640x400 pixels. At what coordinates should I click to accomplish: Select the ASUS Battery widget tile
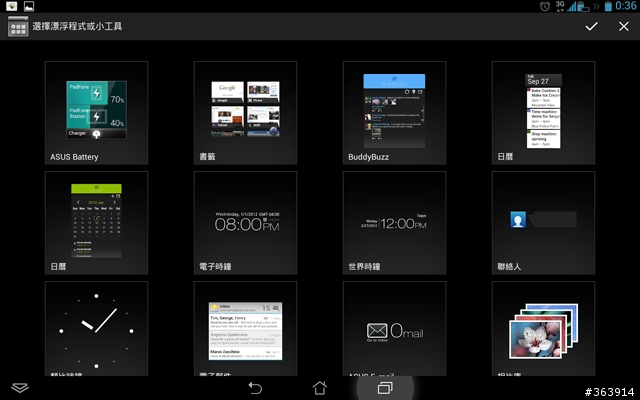[x=96, y=113]
